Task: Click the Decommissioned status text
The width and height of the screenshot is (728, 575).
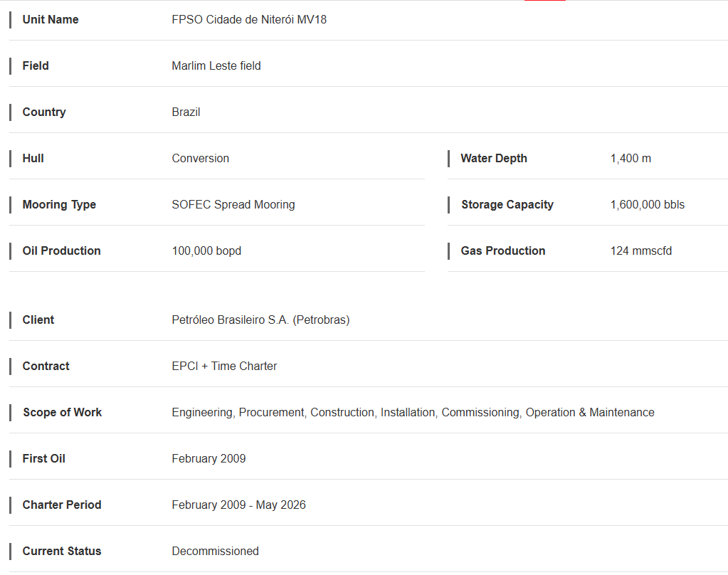Action: point(215,552)
